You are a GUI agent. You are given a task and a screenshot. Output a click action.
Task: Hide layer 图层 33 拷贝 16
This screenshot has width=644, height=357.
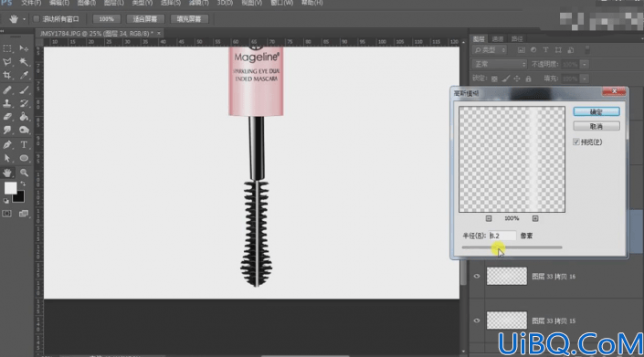477,276
